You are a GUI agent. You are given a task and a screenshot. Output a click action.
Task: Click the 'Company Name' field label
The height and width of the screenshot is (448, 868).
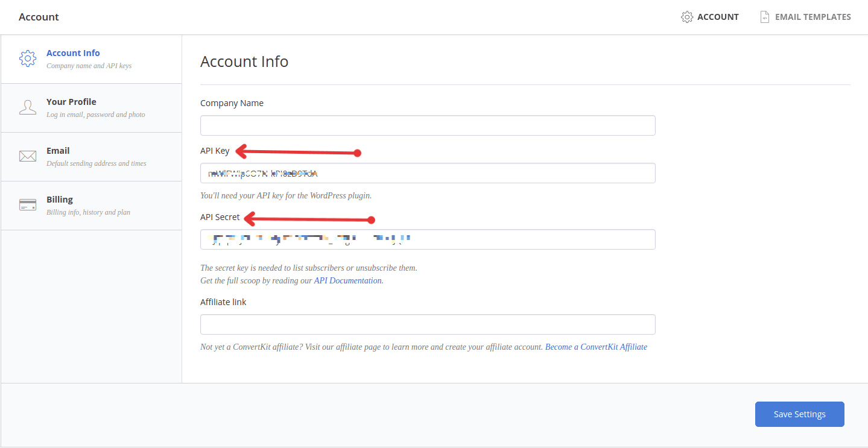pos(232,103)
